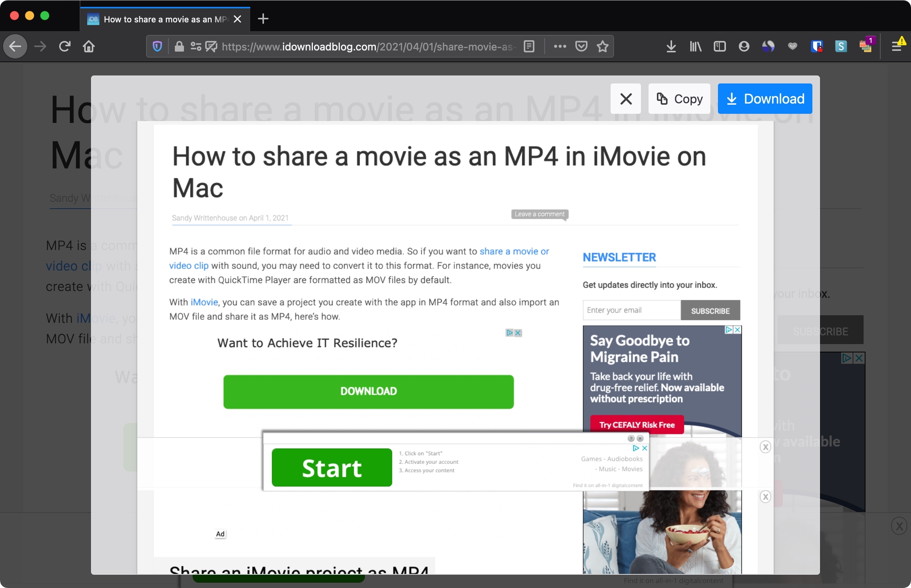The height and width of the screenshot is (588, 911).
Task: Click the 'Leave a comment' bubble
Action: point(540,215)
